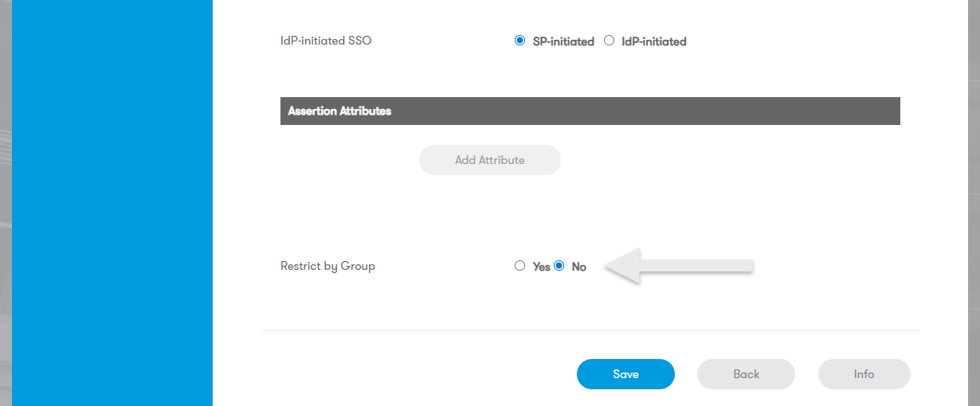
Task: Save the SSO configuration
Action: coord(625,374)
